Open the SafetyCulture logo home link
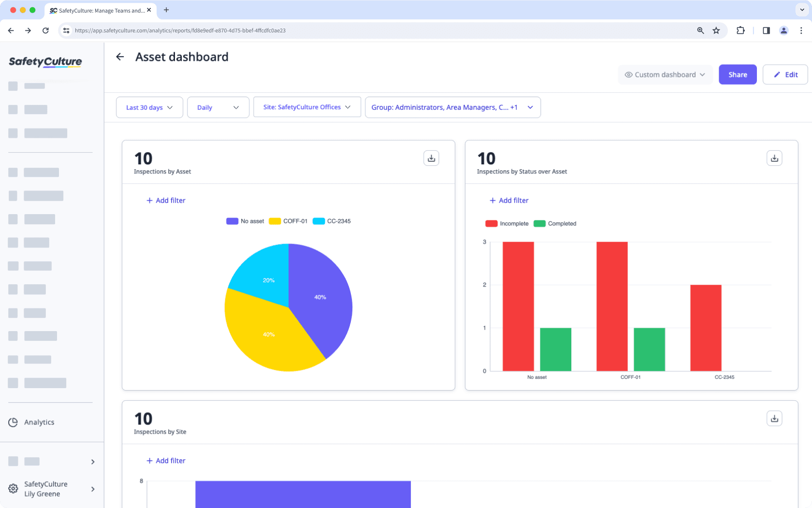 [x=45, y=62]
